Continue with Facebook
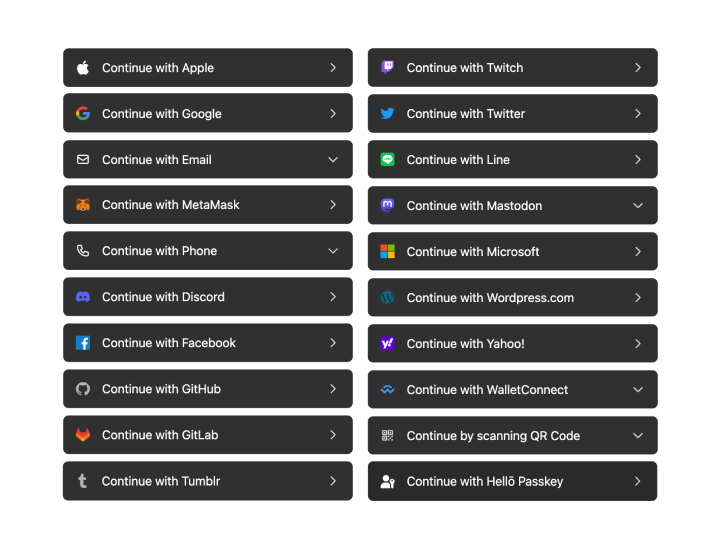This screenshot has height=549, width=721. tap(207, 343)
